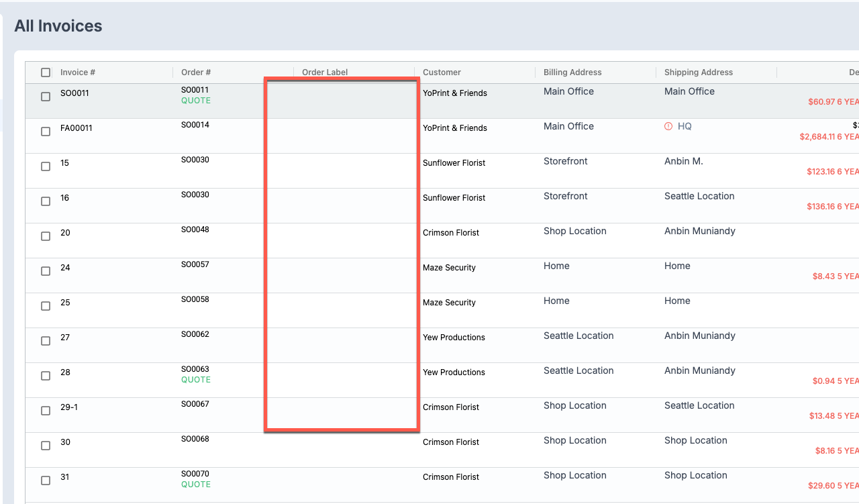Select the checkbox for invoice 29-1
This screenshot has height=504, width=859.
pyautogui.click(x=46, y=411)
